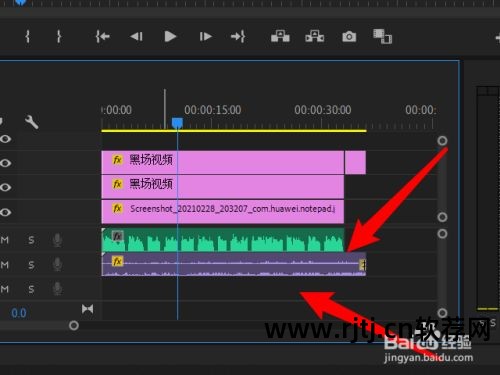
Task: Open the comparison view button
Action: pyautogui.click(x=382, y=36)
